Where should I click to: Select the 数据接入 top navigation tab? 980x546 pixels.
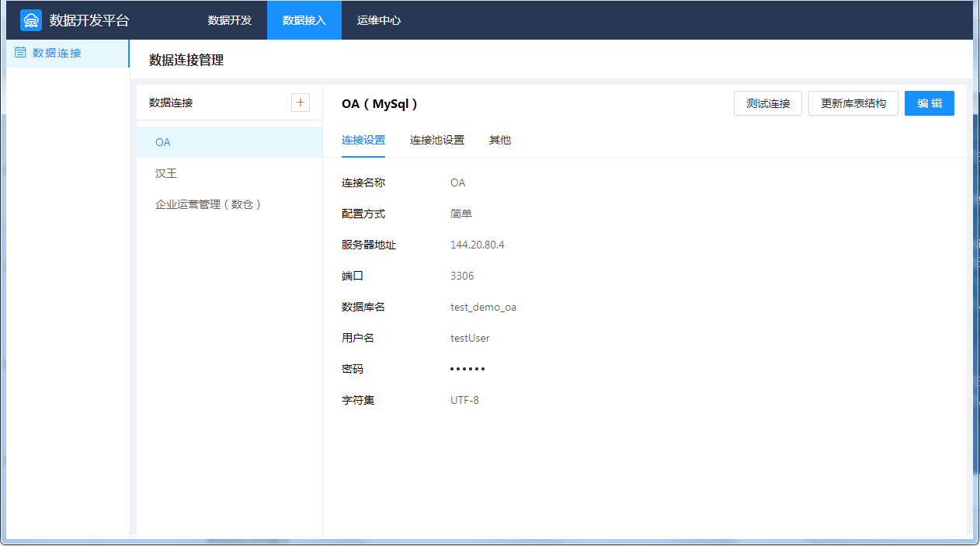(304, 20)
